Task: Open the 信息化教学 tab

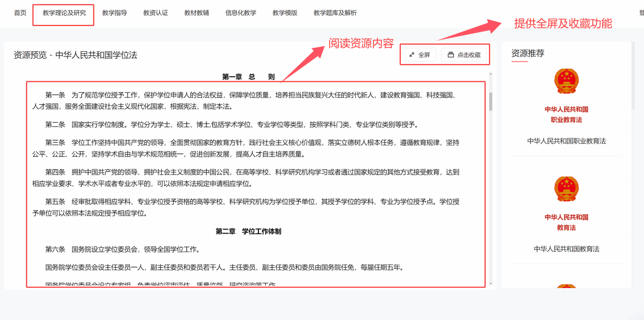Action: (241, 13)
